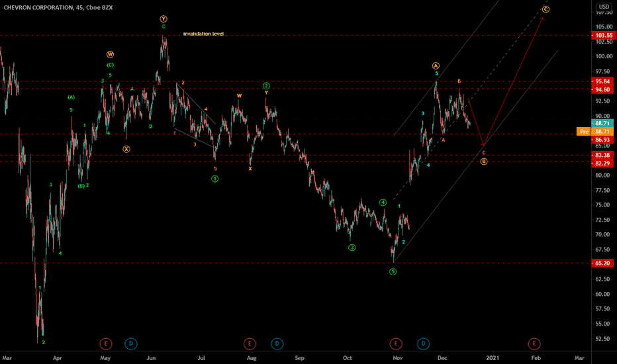Image resolution: width=617 pixels, height=364 pixels.
Task: Click the orange Pre 88.71 pre-market label
Action: click(594, 132)
